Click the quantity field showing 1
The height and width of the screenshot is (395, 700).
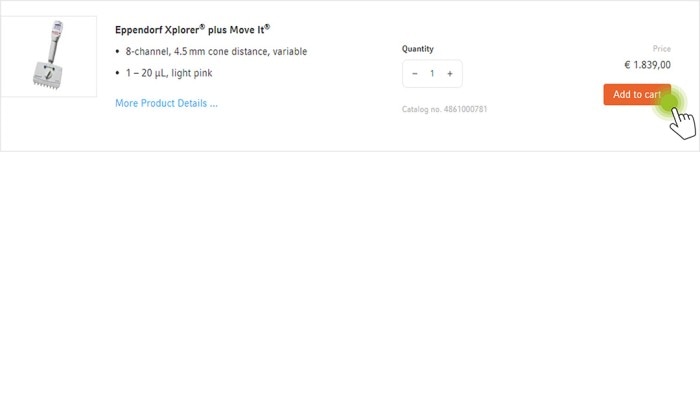(432, 74)
